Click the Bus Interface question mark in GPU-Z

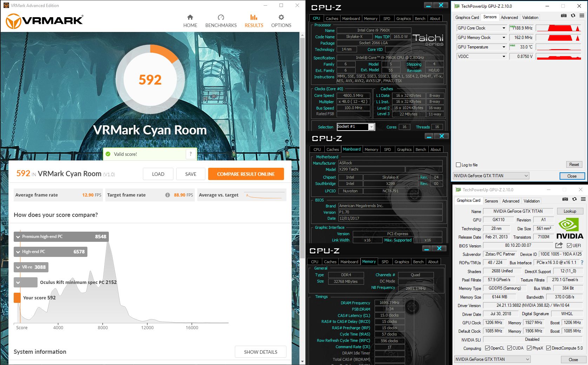(582, 263)
